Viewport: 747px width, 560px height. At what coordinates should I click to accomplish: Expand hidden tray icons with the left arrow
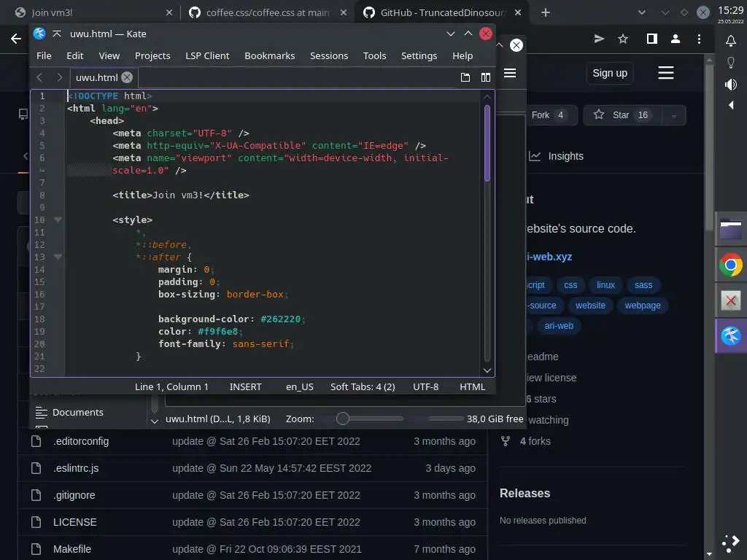(731, 105)
